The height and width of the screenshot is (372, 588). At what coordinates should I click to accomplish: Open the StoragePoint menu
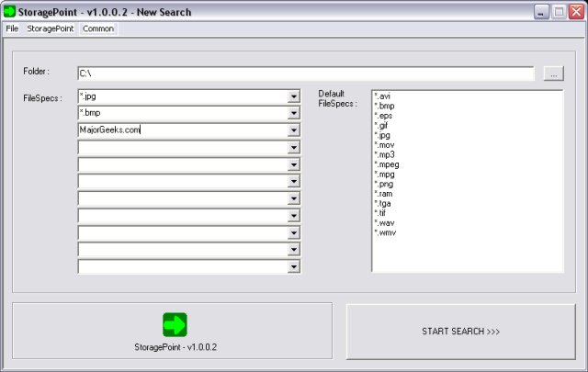[x=51, y=28]
